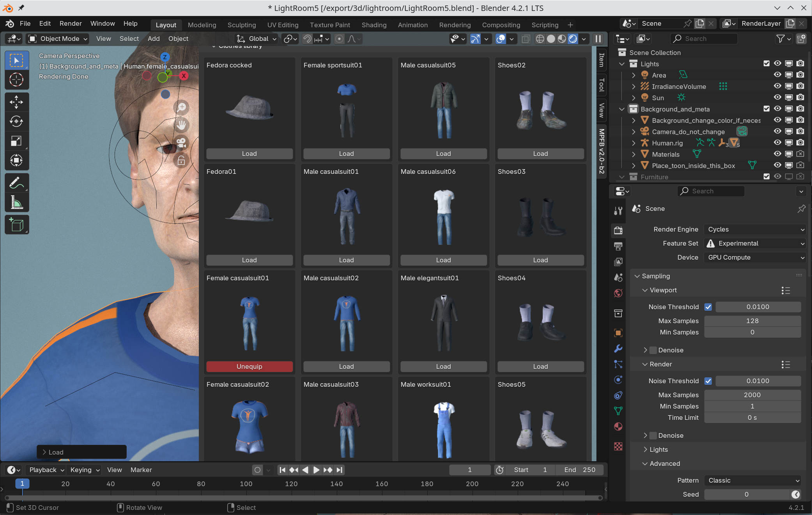Open the Rendering menu tab
This screenshot has height=515, width=812.
[x=455, y=25]
